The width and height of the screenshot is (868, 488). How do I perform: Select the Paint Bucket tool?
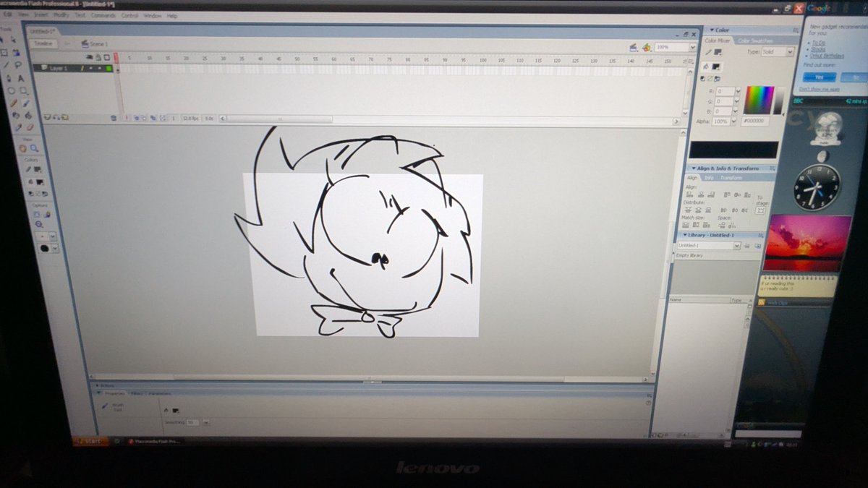pos(28,116)
